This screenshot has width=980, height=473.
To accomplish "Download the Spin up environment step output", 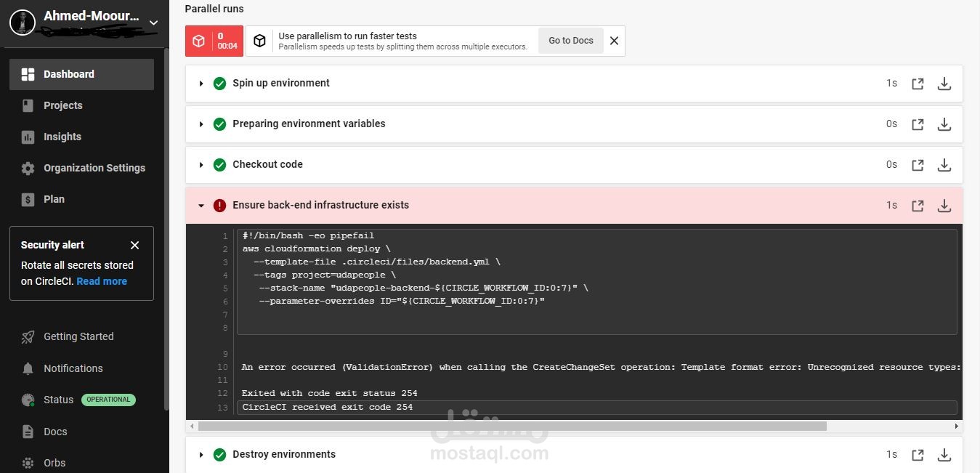I will point(944,84).
